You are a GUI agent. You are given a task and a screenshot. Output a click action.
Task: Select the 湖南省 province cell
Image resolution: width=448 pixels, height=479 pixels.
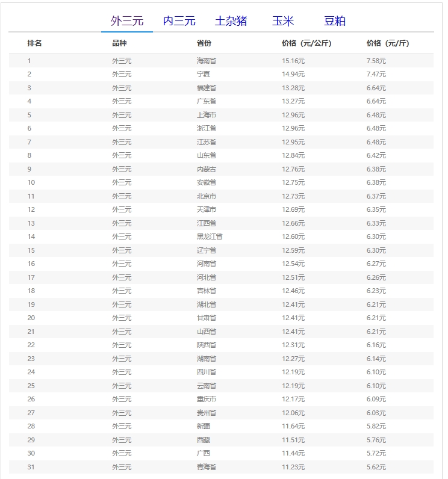point(207,359)
